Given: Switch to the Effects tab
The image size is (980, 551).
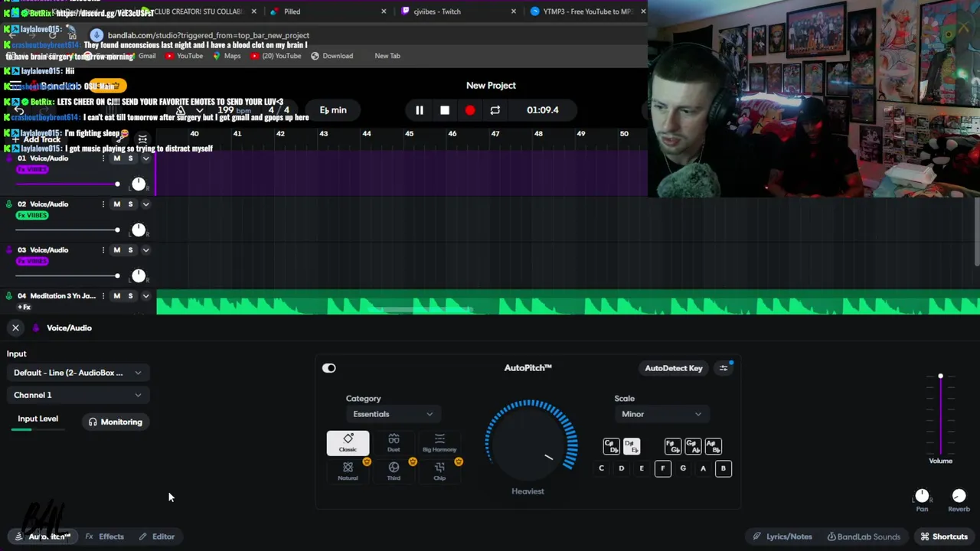Looking at the screenshot, I should tap(104, 536).
